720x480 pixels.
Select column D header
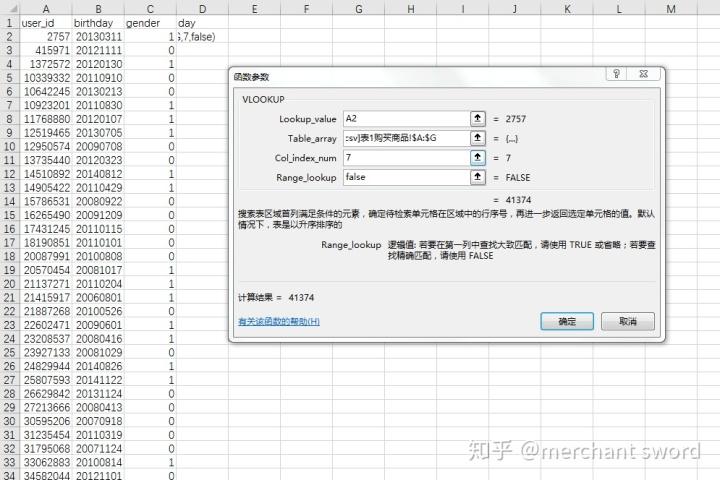coord(202,9)
